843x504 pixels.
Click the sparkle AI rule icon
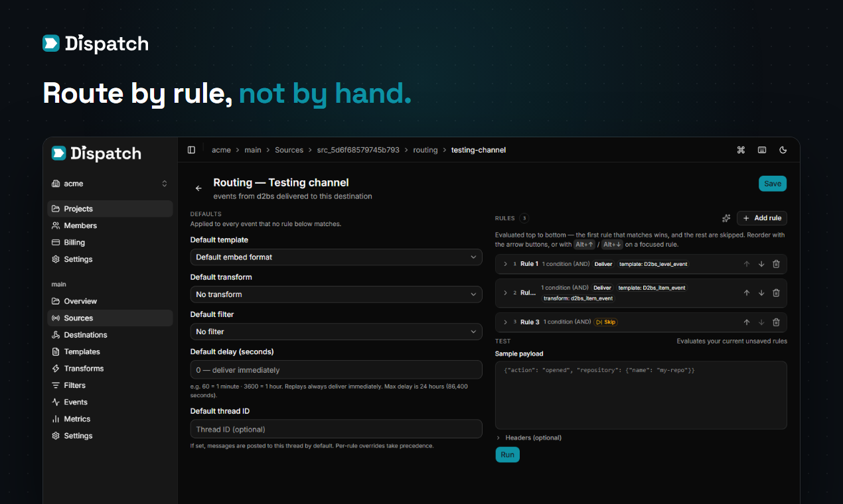tap(726, 218)
